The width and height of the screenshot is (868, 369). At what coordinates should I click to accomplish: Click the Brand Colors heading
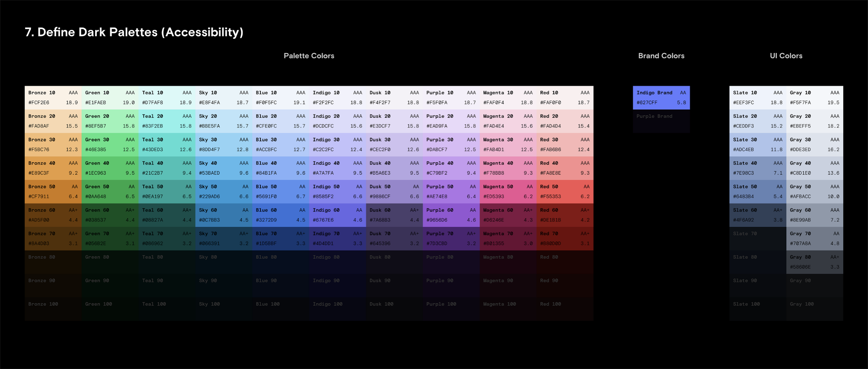pos(661,56)
